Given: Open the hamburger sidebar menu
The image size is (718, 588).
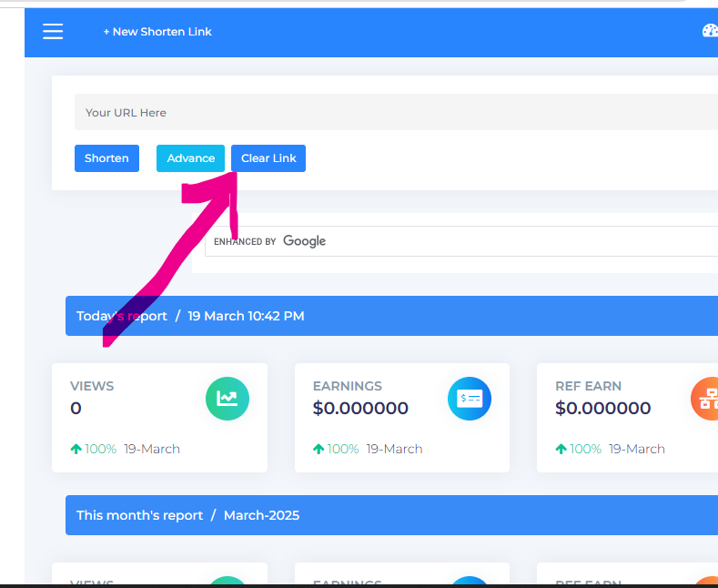Looking at the screenshot, I should click(53, 32).
